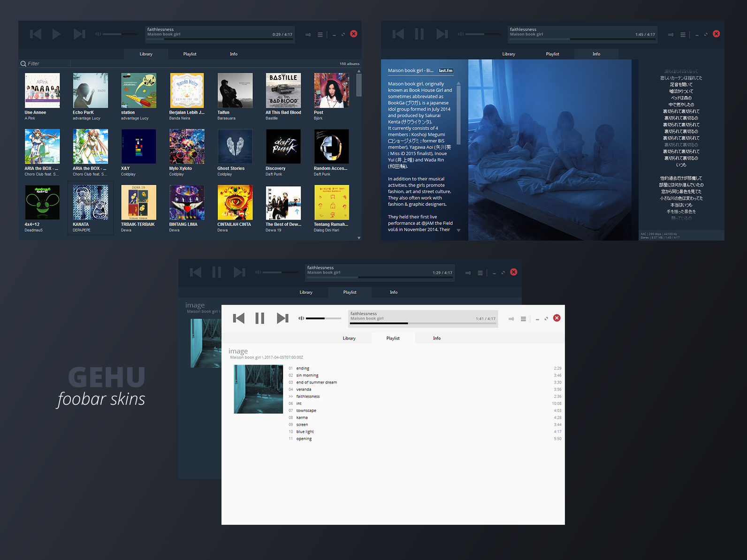747x560 pixels.
Task: Select track 07 townscape
Action: [x=425, y=411]
